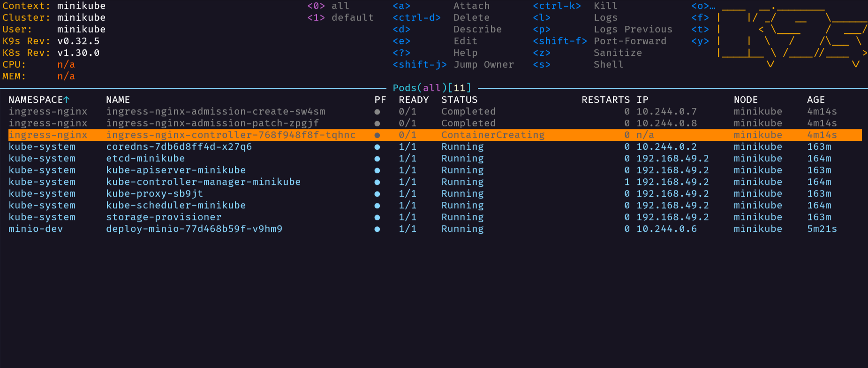The width and height of the screenshot is (868, 368).
Task: Click port-forward dot for kube-controller-manager-minikube
Action: [x=377, y=182]
